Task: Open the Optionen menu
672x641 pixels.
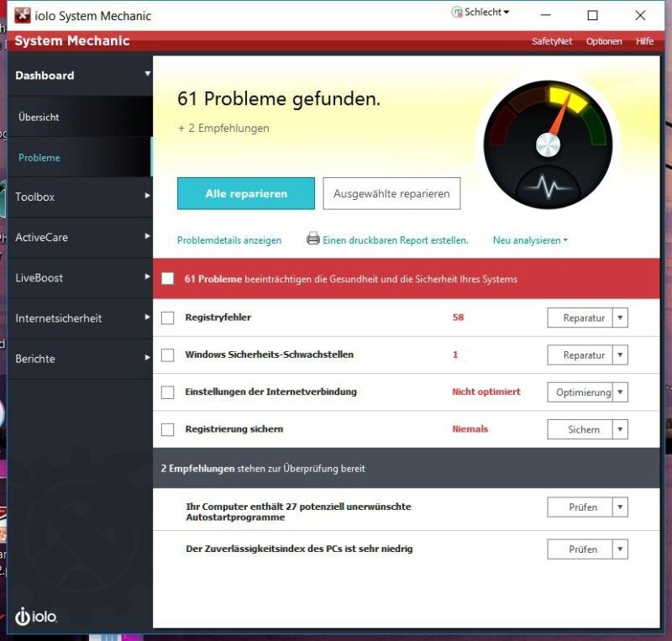Action: tap(604, 41)
